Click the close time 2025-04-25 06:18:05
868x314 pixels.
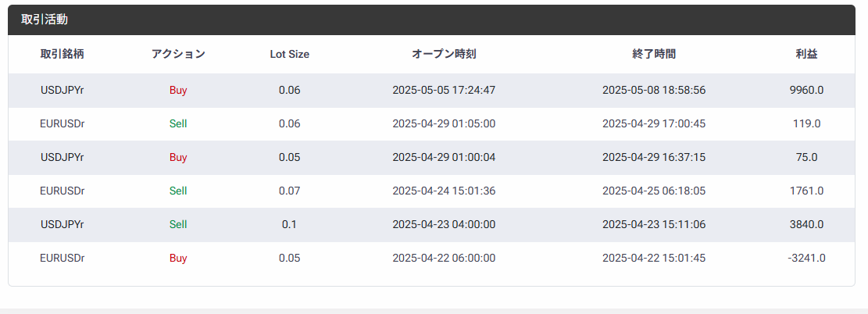(654, 191)
